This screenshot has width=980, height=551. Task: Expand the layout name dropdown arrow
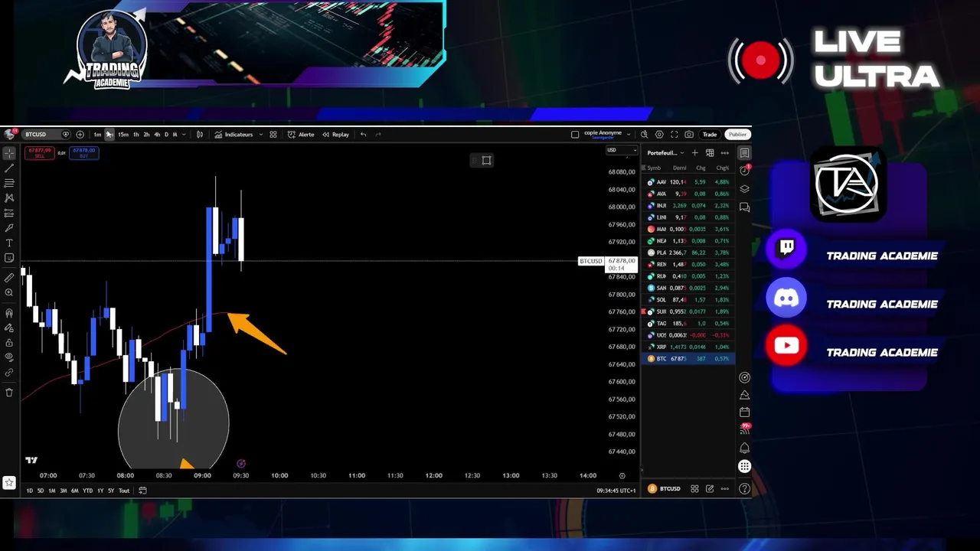629,135
